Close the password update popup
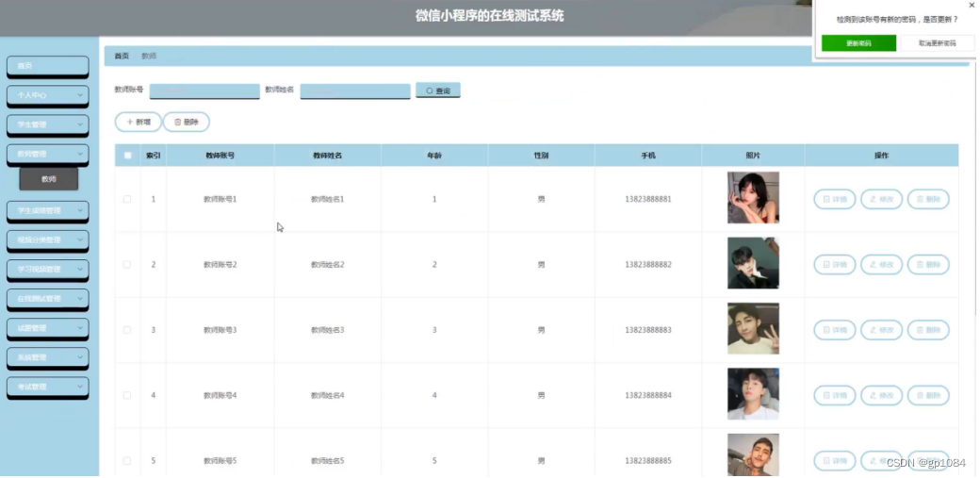 pos(972,5)
